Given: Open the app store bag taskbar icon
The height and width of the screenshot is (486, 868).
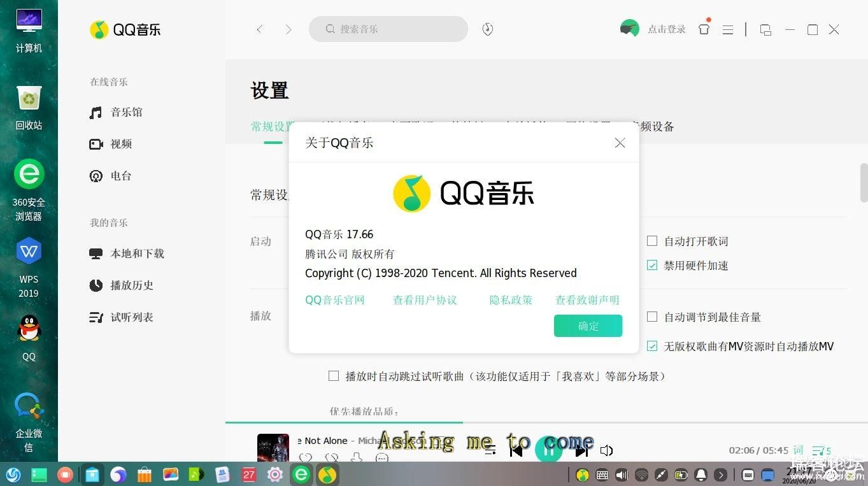Looking at the screenshot, I should [145, 475].
